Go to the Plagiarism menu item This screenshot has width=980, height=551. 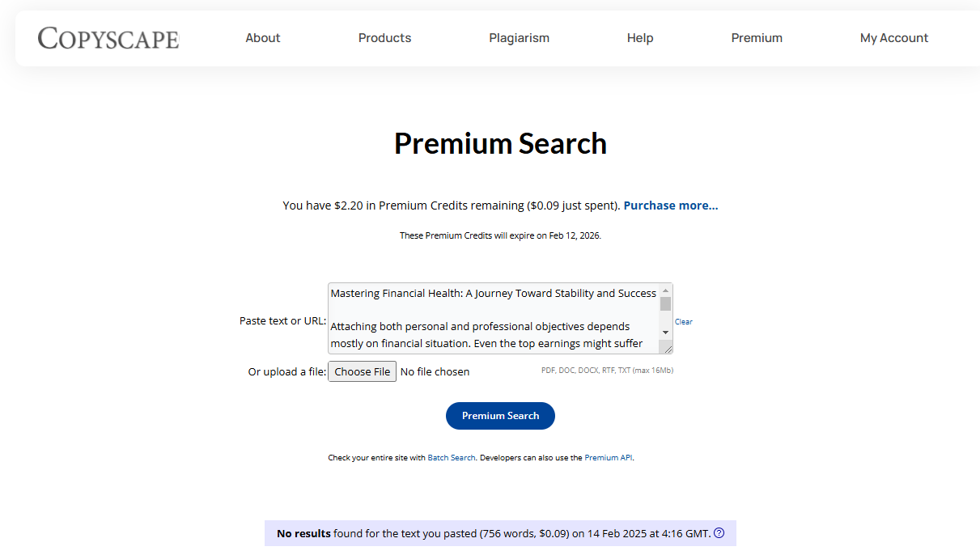pyautogui.click(x=519, y=38)
